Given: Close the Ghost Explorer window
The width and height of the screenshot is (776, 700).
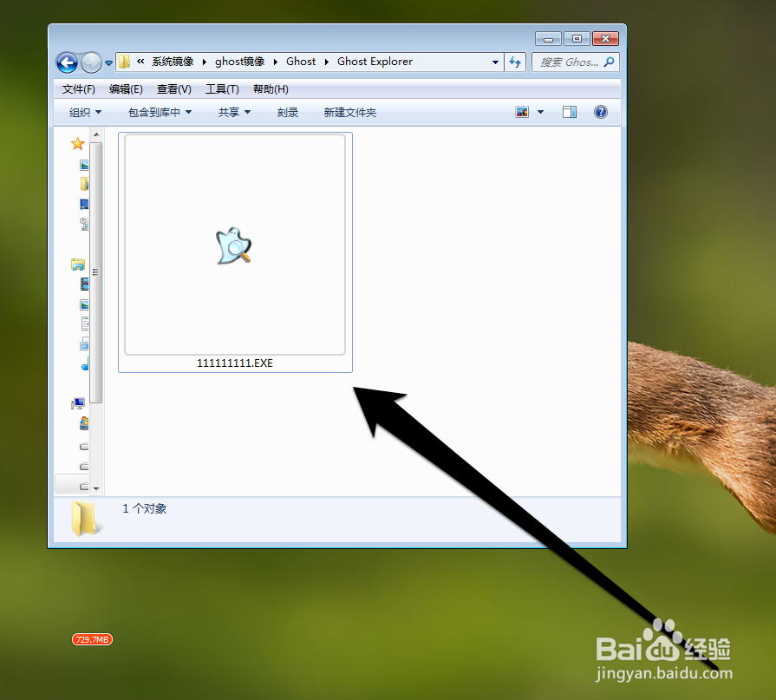Looking at the screenshot, I should 605,39.
